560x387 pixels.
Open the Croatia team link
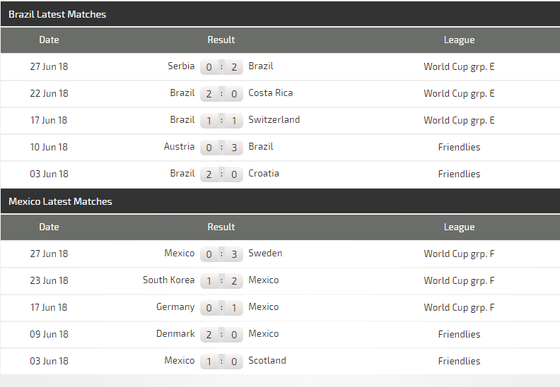[264, 174]
